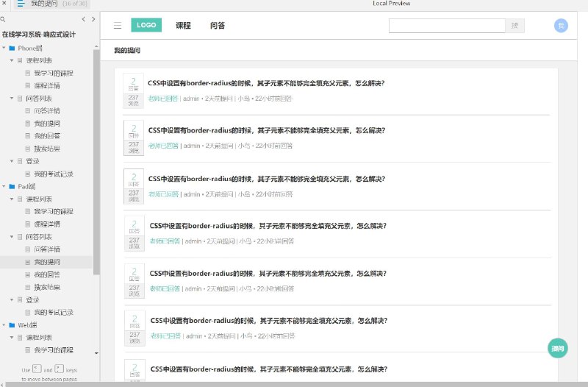Collapse the Web端 folder arrow
The image size is (588, 387).
4,325
